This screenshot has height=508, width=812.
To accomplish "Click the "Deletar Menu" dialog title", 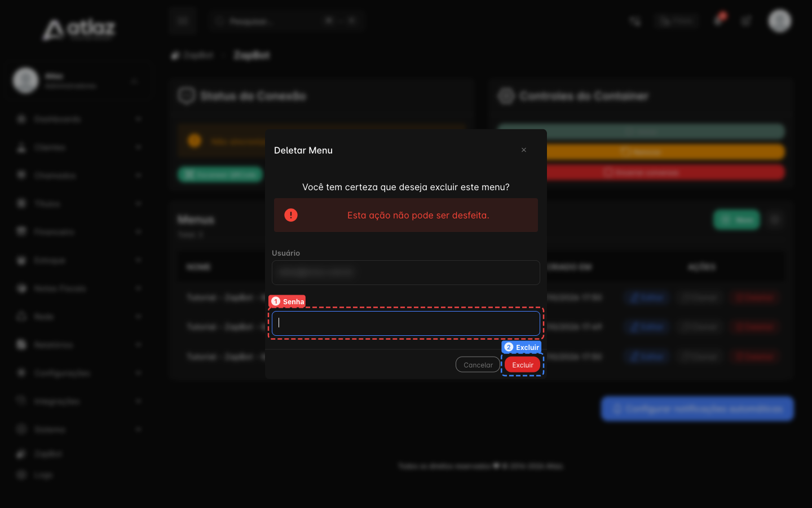I will [x=303, y=150].
